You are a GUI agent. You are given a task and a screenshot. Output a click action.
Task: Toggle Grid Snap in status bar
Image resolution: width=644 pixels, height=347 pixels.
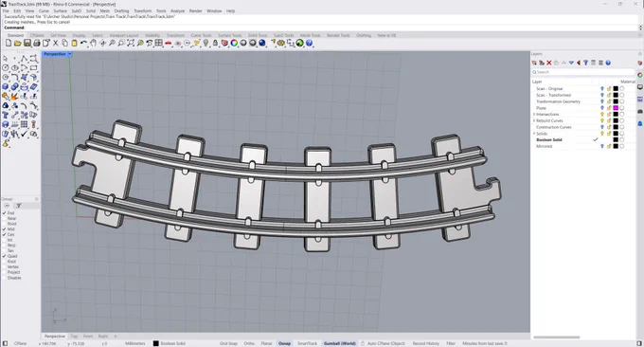[228, 343]
